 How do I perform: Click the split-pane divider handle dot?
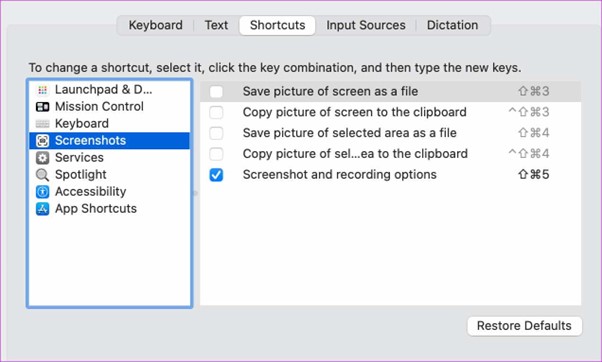point(195,193)
